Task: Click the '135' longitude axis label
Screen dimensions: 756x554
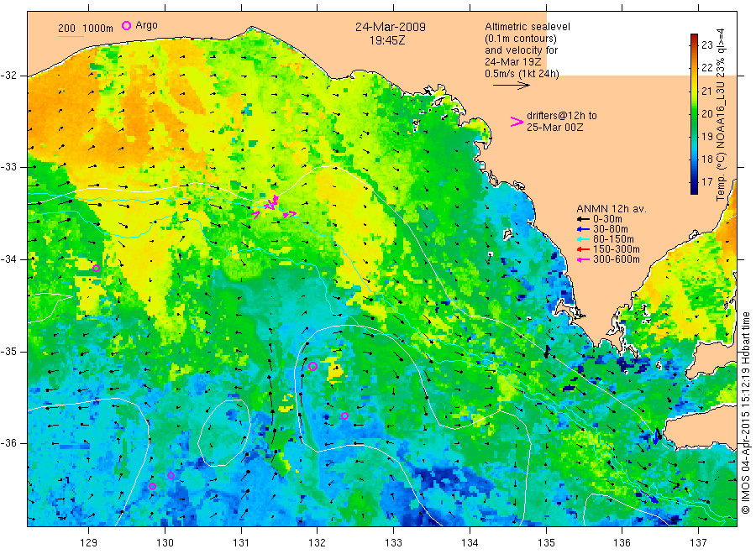Action: coord(546,543)
